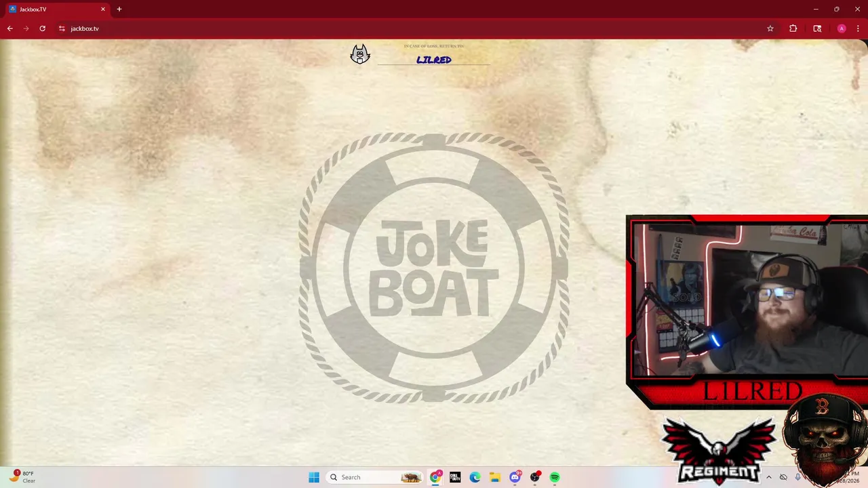Open the Chrome profile avatar

842,28
